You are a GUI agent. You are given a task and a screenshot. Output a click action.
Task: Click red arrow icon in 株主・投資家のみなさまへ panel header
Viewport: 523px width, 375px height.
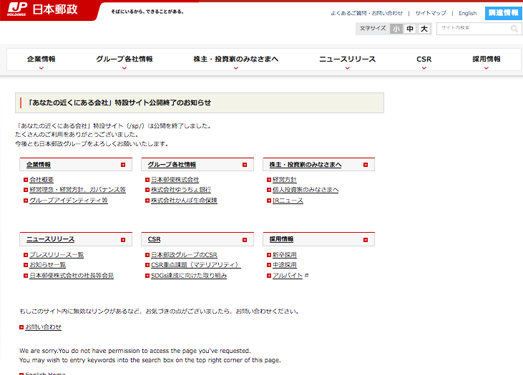(x=366, y=165)
